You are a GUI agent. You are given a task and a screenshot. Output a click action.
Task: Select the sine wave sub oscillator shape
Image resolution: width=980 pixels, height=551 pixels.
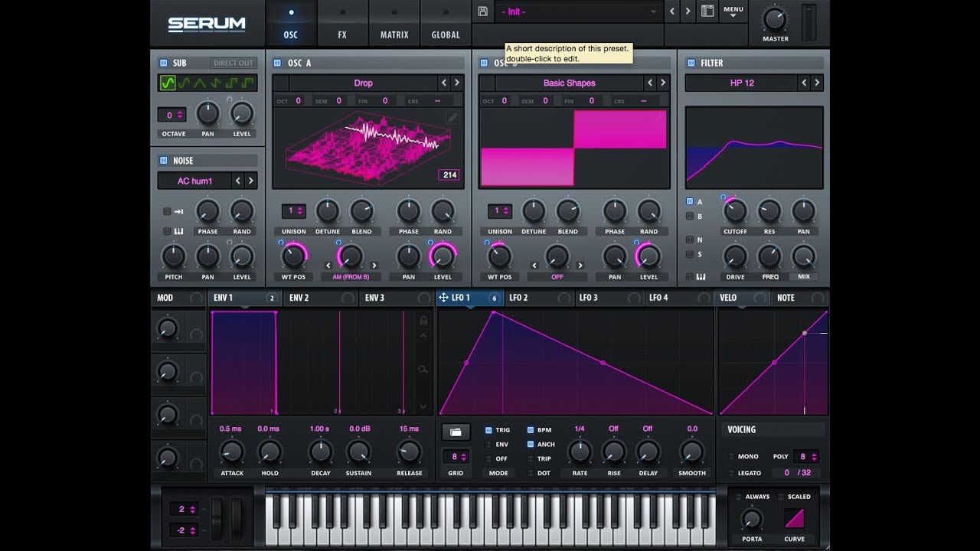click(168, 83)
